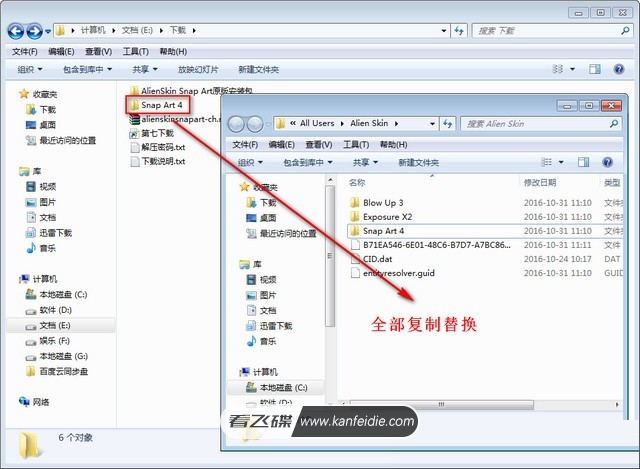Open 包含到库中 dropdown in Alien Skin window

[x=308, y=162]
